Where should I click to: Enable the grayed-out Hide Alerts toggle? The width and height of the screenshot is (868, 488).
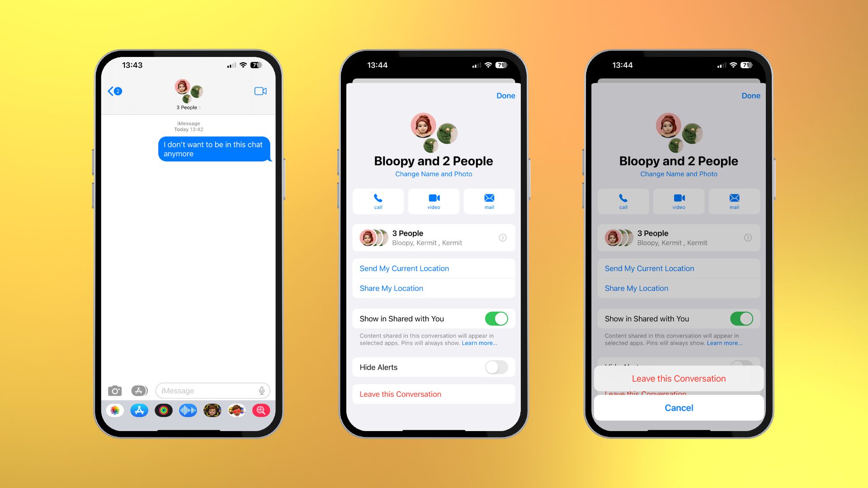(496, 367)
